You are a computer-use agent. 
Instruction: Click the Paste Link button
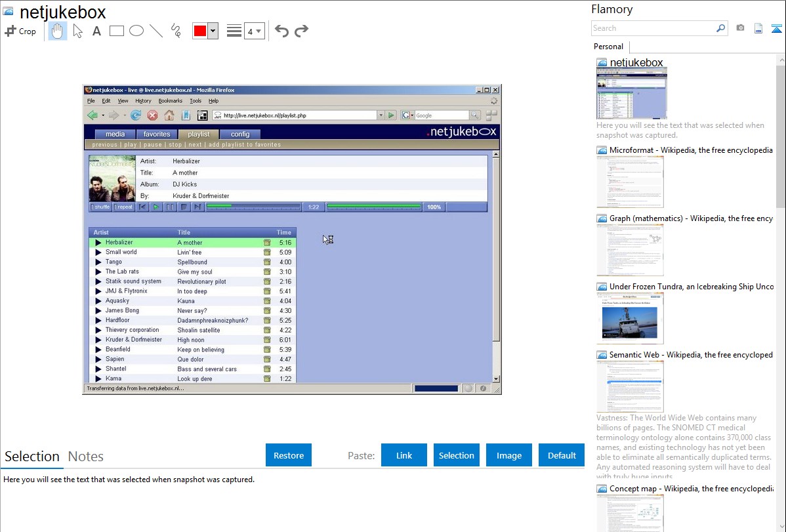(404, 455)
